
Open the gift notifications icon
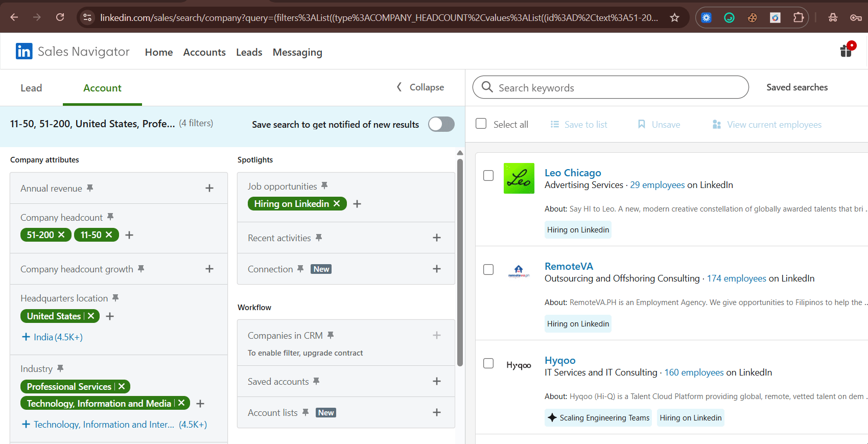point(847,50)
